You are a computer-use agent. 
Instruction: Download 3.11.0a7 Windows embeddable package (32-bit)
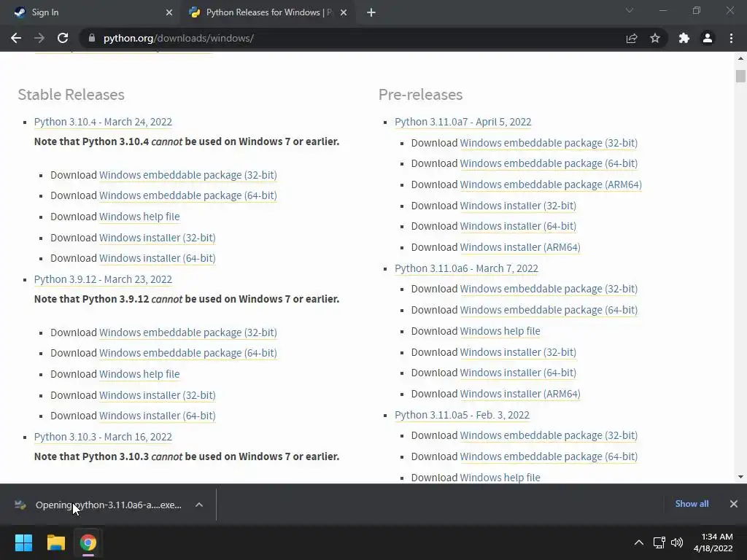pyautogui.click(x=549, y=143)
